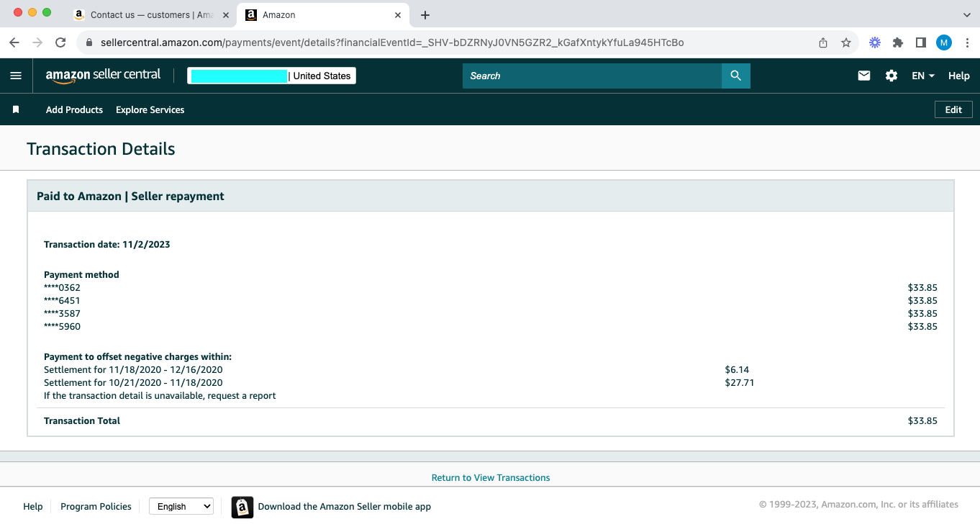Open Add Products menu item

coord(74,109)
